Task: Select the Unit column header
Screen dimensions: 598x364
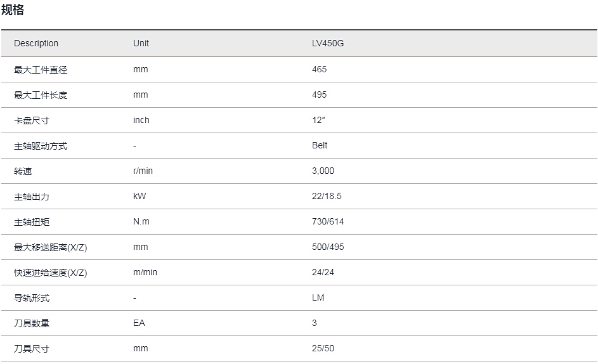Action: click(141, 43)
